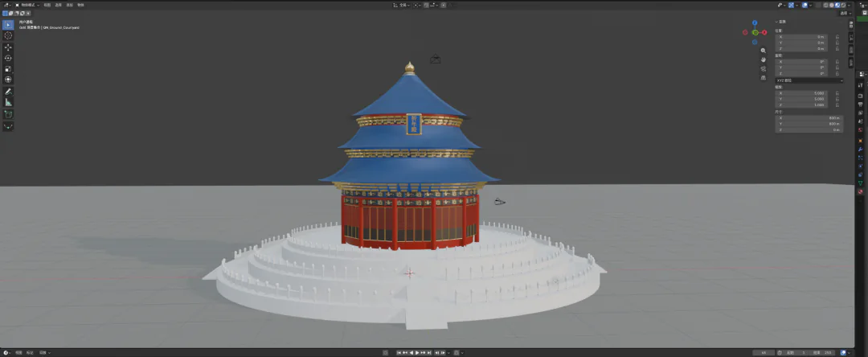Viewport: 868px width, 357px height.
Task: Open World properties red globe icon
Action: pyautogui.click(x=860, y=129)
